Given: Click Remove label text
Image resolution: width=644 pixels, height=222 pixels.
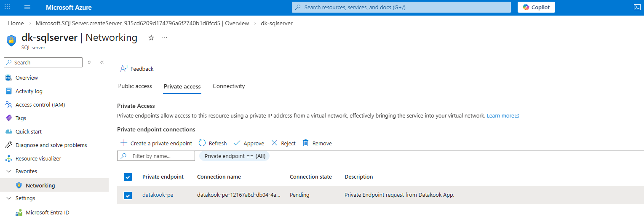Looking at the screenshot, I should (322, 143).
